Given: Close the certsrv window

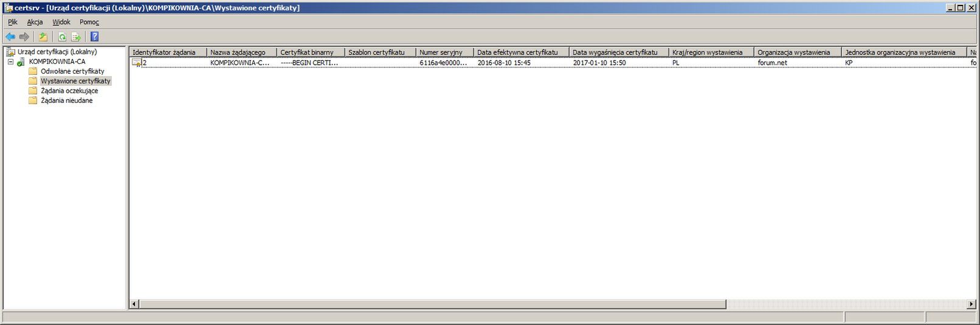Looking at the screenshot, I should tap(971, 8).
